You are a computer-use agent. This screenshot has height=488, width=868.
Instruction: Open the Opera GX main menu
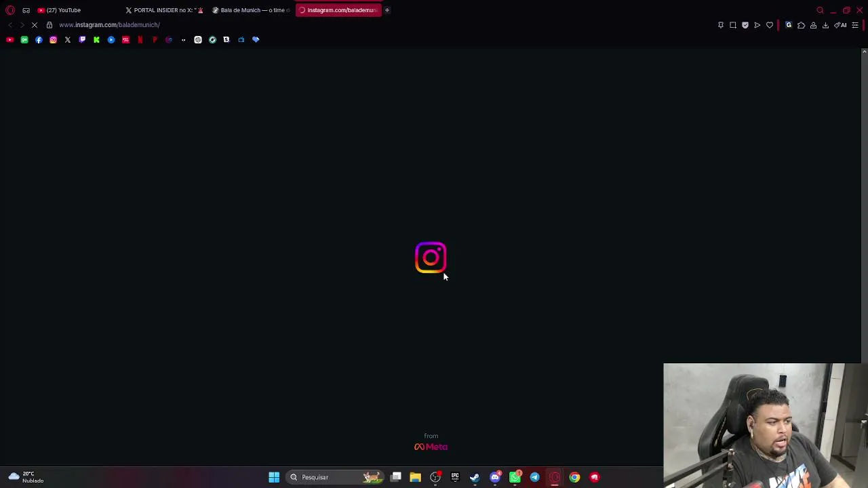pyautogui.click(x=10, y=10)
